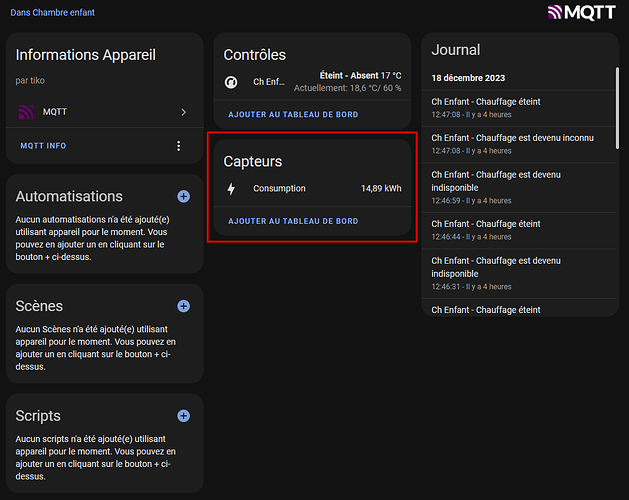Click the MQTT logo in the header
The width and height of the screenshot is (629, 500).
[597, 13]
